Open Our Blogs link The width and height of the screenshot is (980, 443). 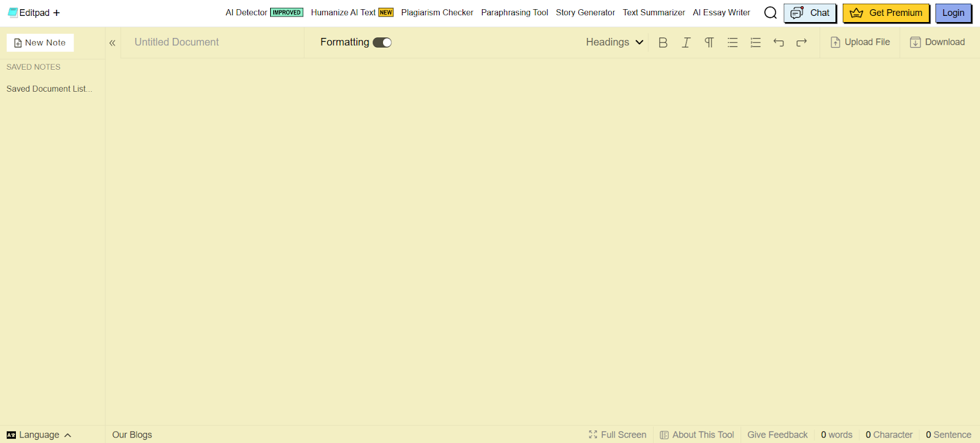(132, 435)
